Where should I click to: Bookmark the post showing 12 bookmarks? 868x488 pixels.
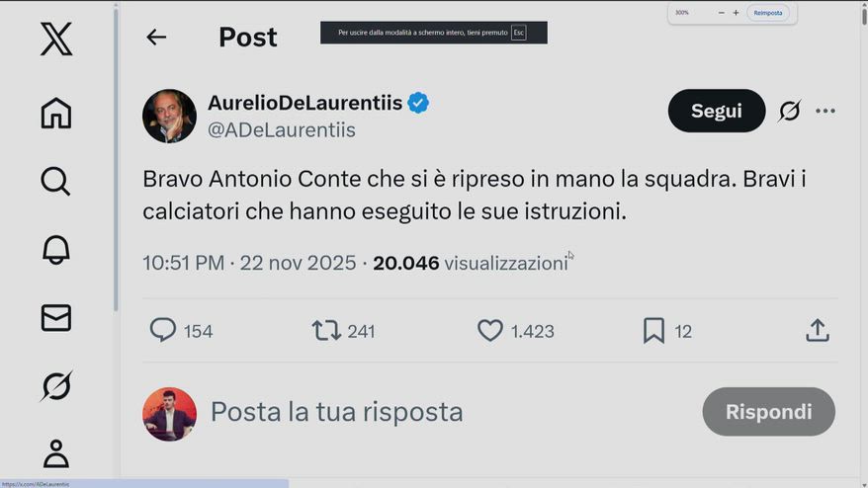coord(653,330)
